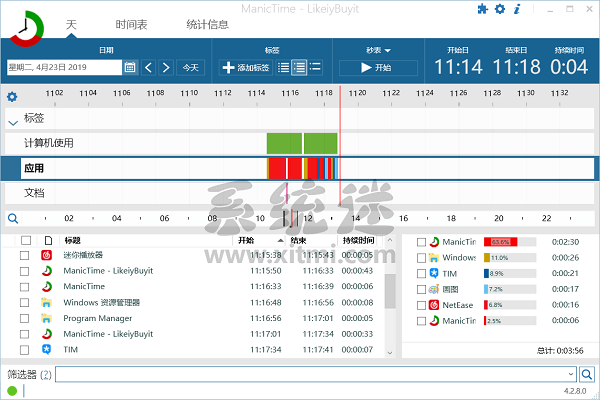The image size is (600, 400).
Task: Open the calendar date picker icon
Action: pyautogui.click(x=130, y=67)
